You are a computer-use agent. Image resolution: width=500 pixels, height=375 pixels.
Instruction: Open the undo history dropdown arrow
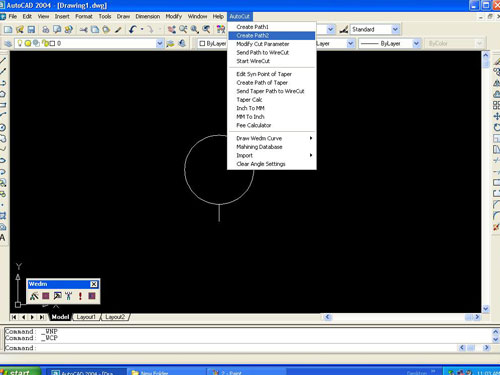click(142, 30)
